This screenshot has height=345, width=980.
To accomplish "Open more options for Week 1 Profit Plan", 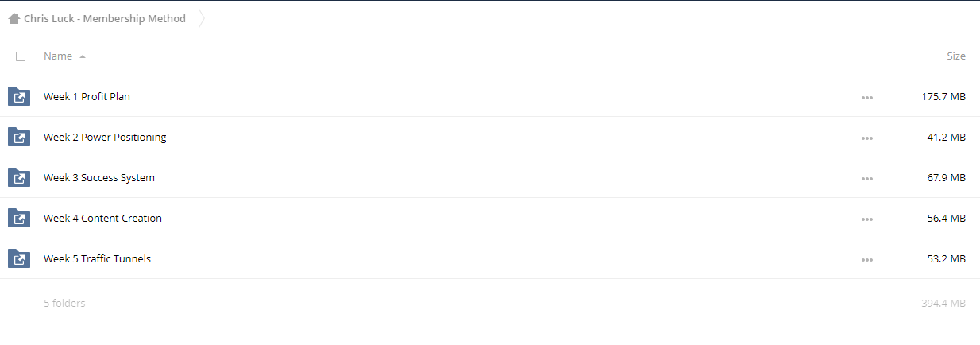I will 867,98.
